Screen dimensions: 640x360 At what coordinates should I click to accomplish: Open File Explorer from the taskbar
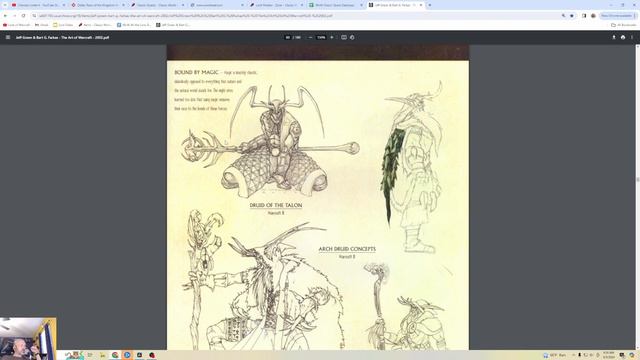102,355
